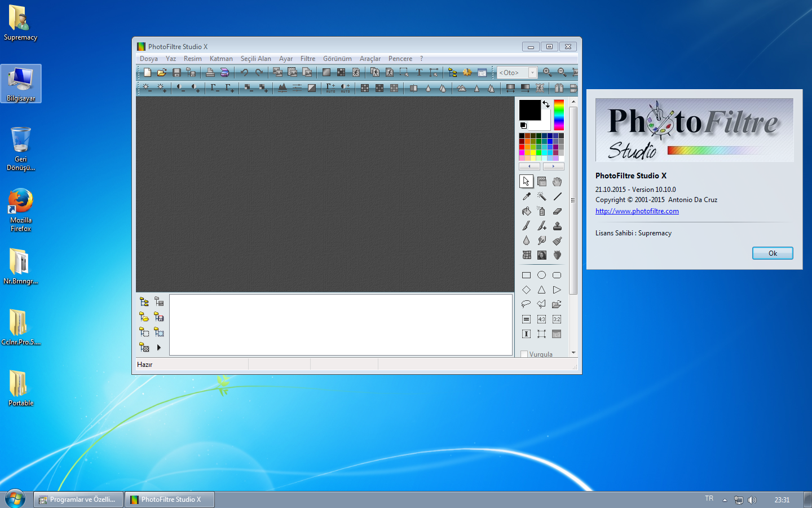Screen dimensions: 812x508
Task: Undo the last action with the undo arrow
Action: tap(244, 72)
